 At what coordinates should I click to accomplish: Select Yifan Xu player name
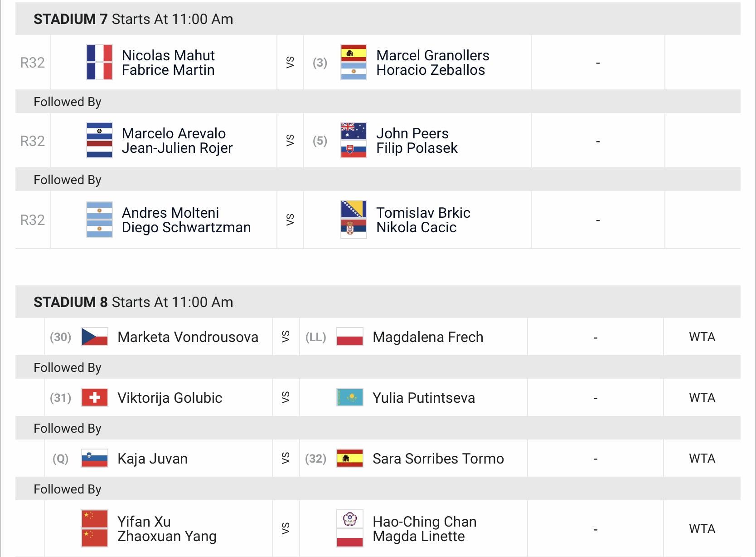coord(144,522)
